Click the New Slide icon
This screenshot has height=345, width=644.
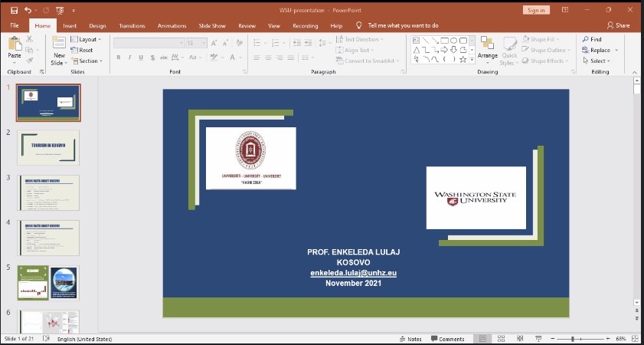click(59, 43)
